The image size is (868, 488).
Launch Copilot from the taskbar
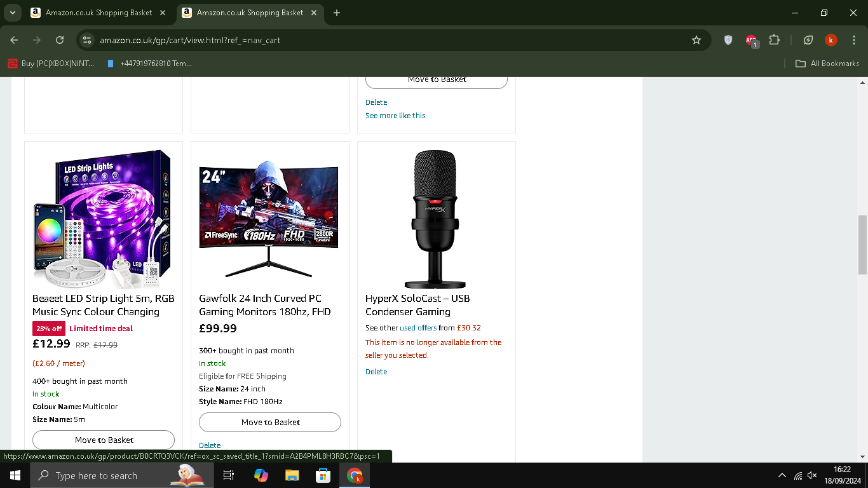coord(261,475)
